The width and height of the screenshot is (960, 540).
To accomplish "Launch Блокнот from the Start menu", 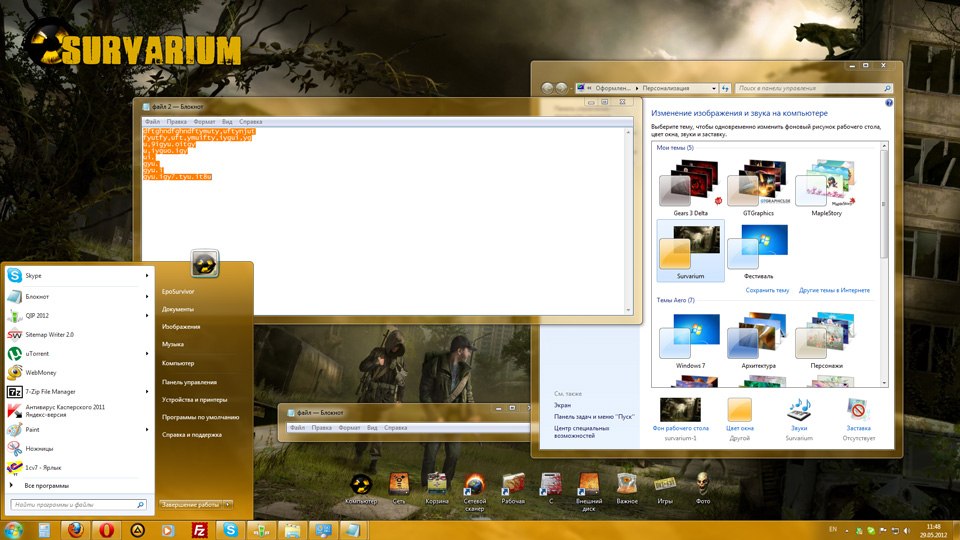I will pos(78,296).
